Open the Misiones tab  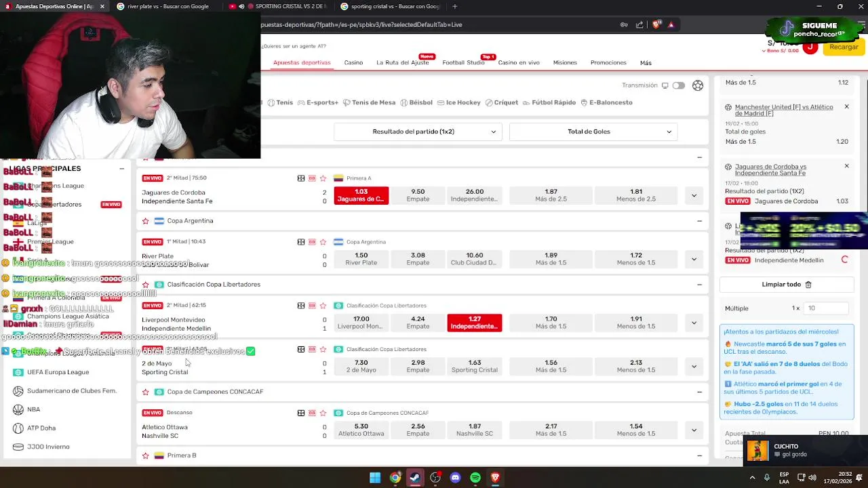point(565,62)
